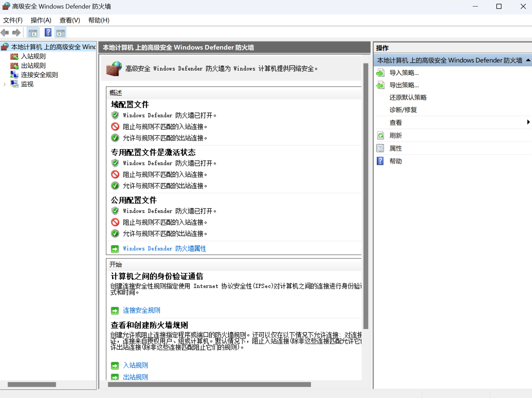Click 导出策略... in the actions pane
This screenshot has width=532, height=398.
tap(404, 85)
